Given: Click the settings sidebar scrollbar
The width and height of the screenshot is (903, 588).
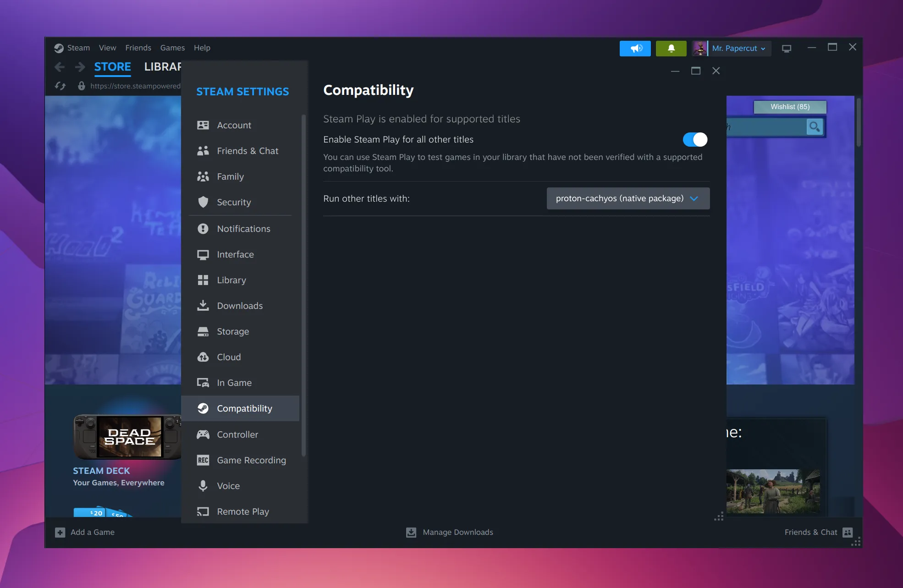Looking at the screenshot, I should coord(303,285).
